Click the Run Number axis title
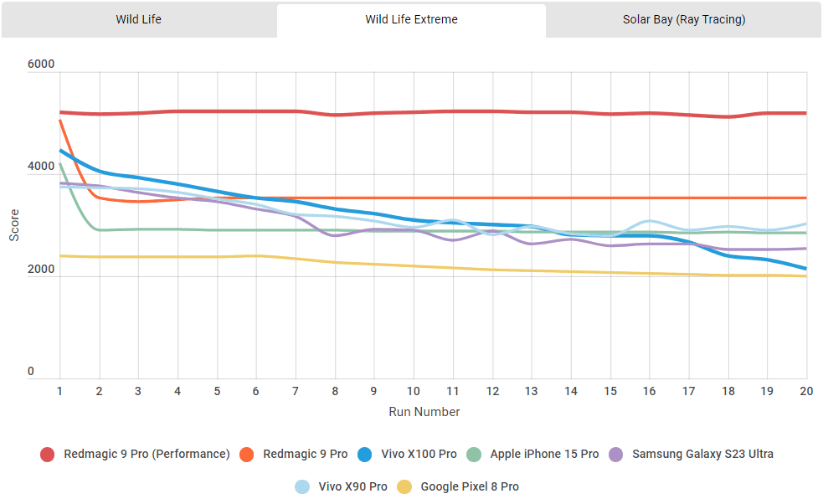The width and height of the screenshot is (823, 504). 424,411
